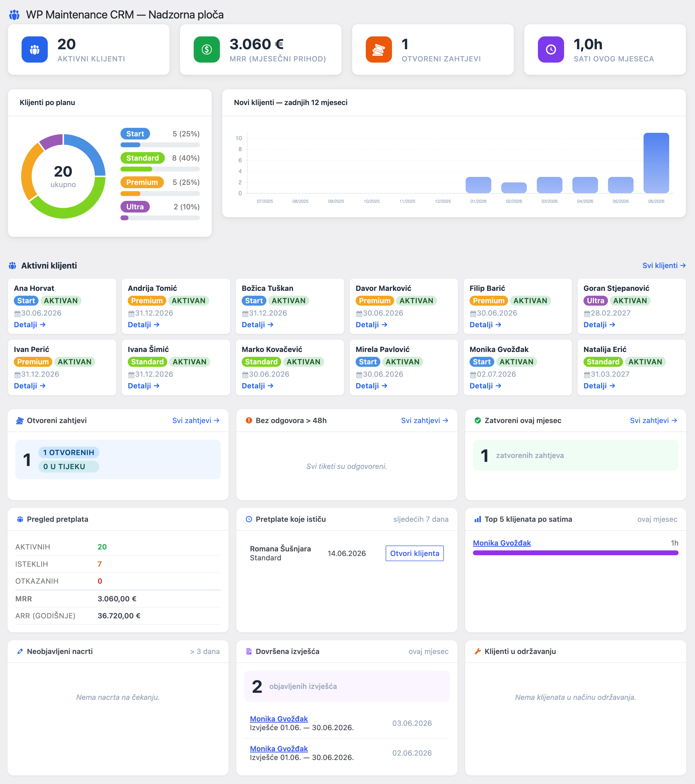
Task: Click the Premium badge on Ivan Perić card
Action: (33, 362)
